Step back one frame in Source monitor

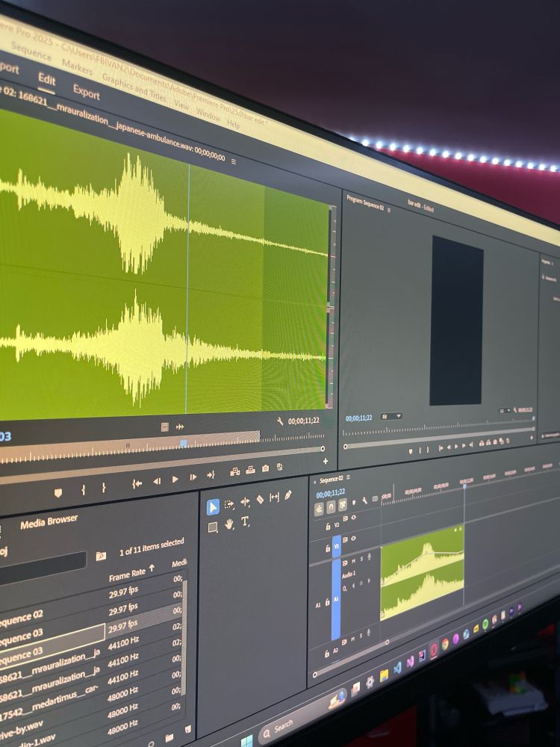coord(157,481)
